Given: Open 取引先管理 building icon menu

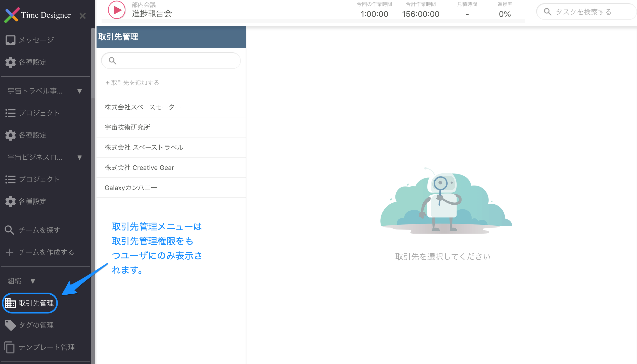Looking at the screenshot, I should 11,303.
